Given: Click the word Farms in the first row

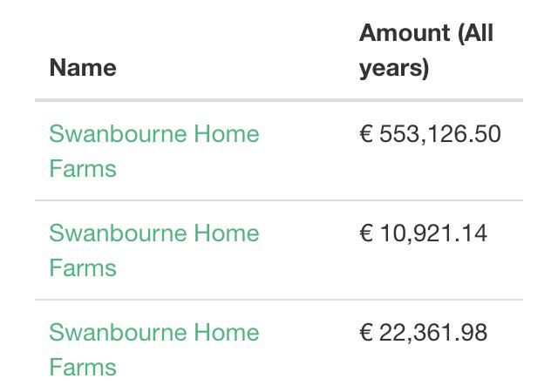Looking at the screenshot, I should pyautogui.click(x=83, y=168).
